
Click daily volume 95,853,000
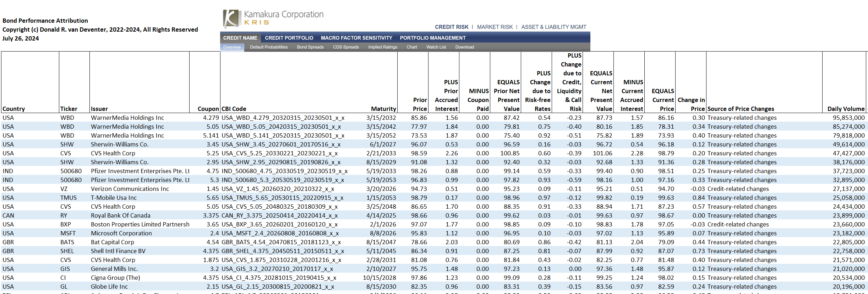click(849, 118)
